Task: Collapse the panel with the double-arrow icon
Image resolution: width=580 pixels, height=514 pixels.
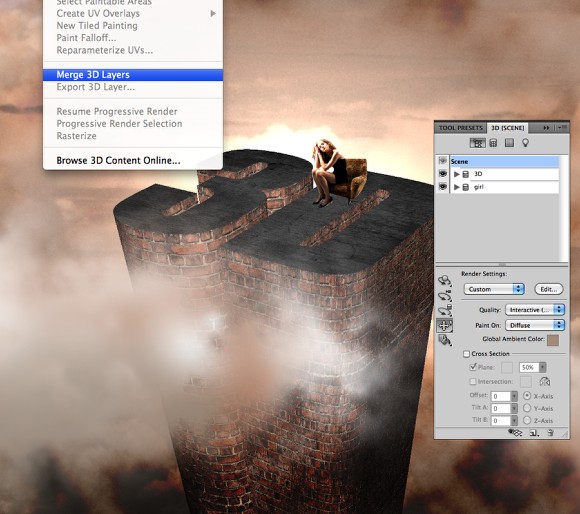Action: pyautogui.click(x=546, y=128)
